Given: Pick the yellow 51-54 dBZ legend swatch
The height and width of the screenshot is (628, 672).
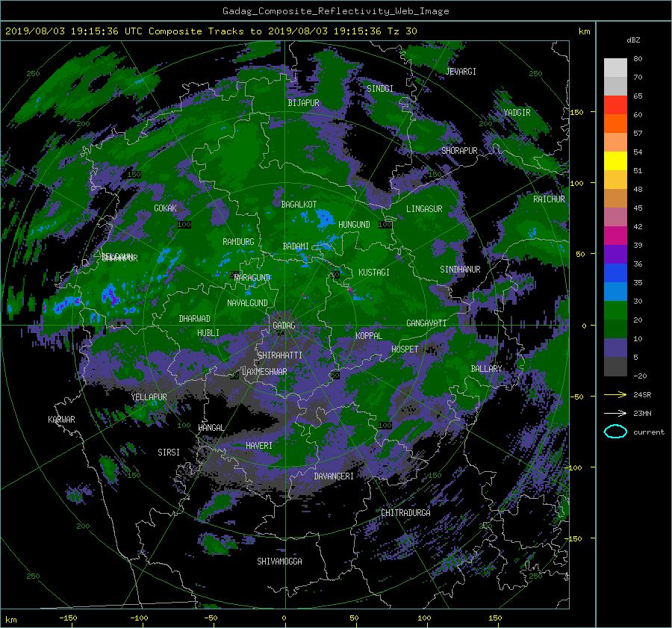Looking at the screenshot, I should click(x=615, y=161).
